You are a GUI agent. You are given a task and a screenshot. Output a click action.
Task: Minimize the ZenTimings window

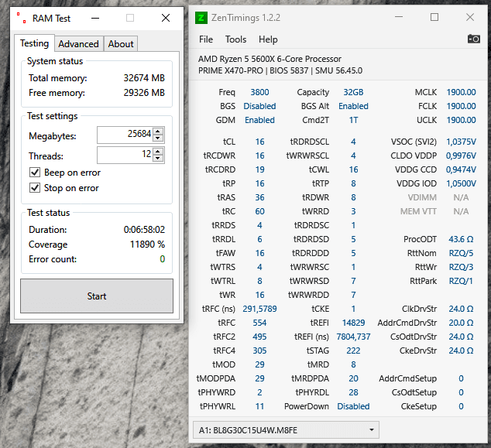[399, 17]
